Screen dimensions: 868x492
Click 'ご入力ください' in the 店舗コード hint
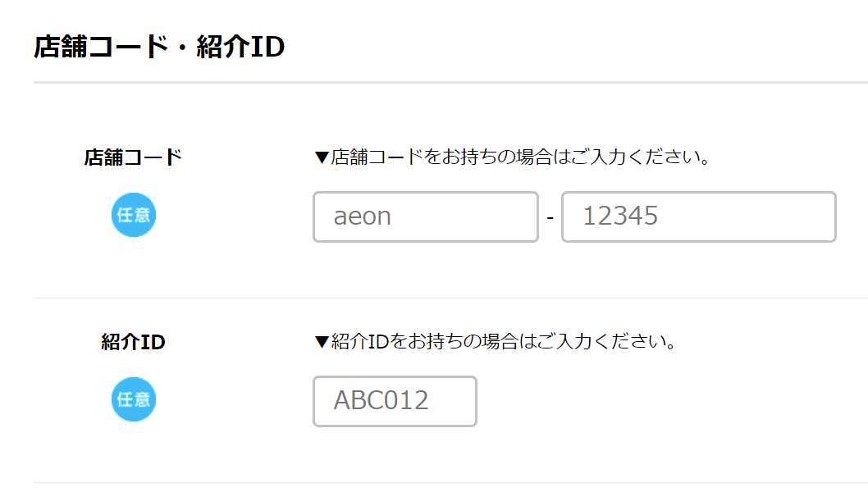click(x=629, y=157)
